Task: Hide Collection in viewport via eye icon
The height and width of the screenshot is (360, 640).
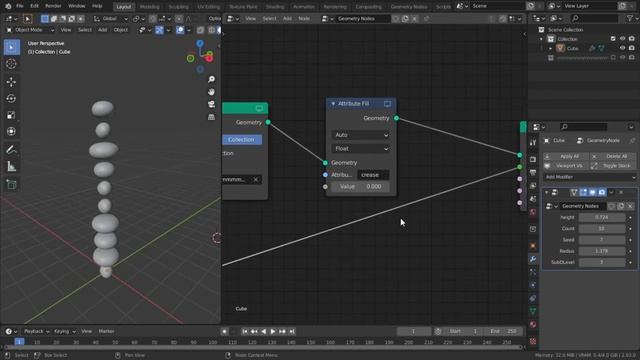Action: [622, 39]
